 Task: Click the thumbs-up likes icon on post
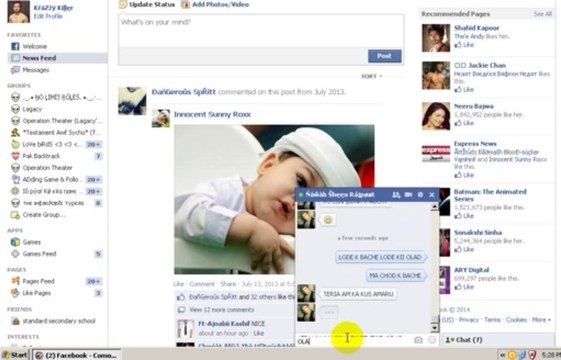point(181,297)
